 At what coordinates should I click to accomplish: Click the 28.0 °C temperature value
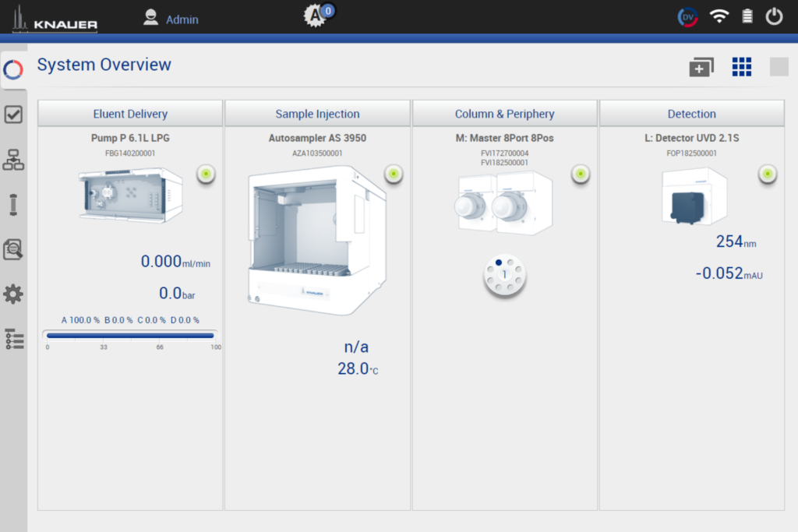(x=358, y=368)
